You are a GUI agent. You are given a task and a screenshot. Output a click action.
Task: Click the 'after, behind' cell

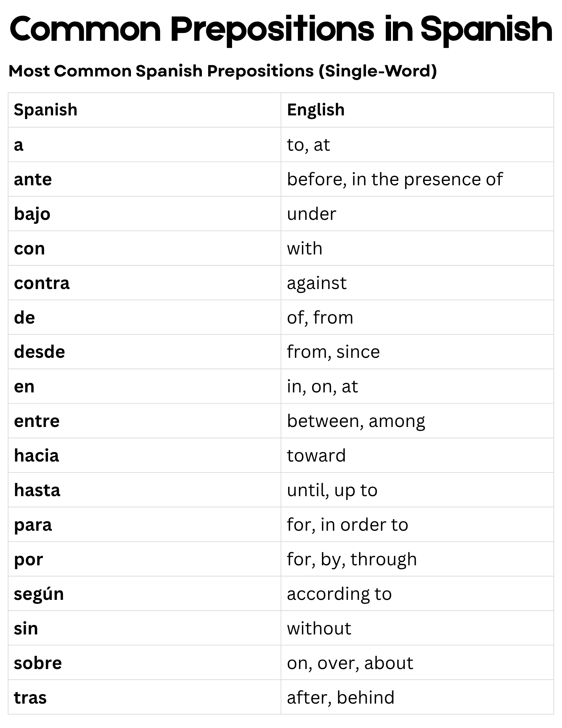417,697
